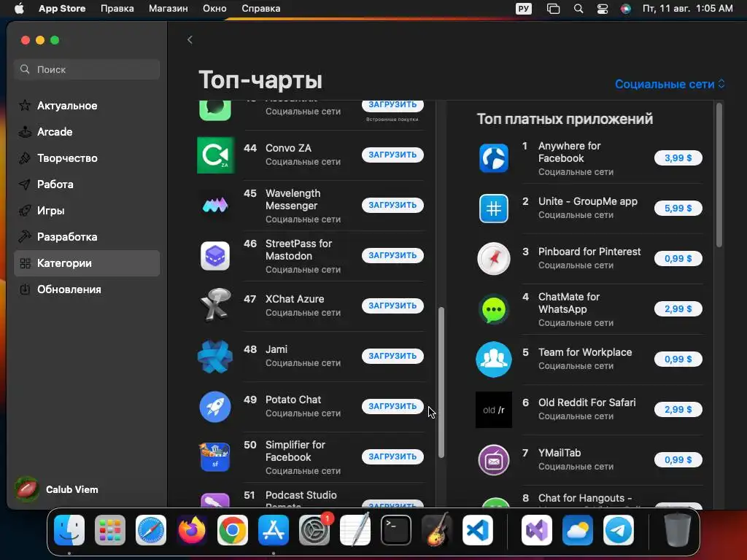Screen dimensions: 747x560
Task: Open Siri from the menu bar
Action: (x=625, y=9)
